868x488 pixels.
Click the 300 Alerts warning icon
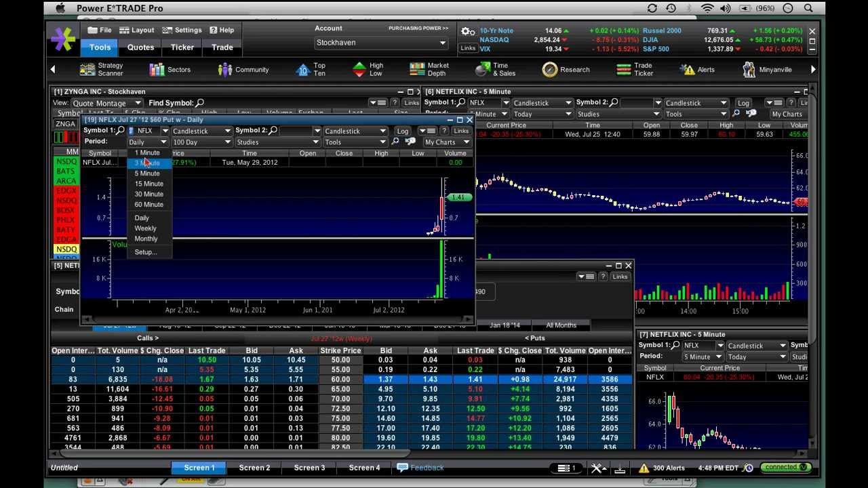644,468
